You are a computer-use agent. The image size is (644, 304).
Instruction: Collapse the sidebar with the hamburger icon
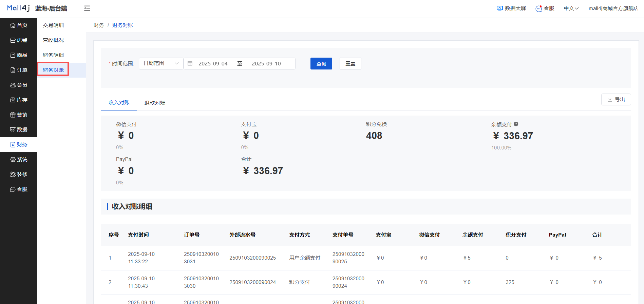point(87,8)
